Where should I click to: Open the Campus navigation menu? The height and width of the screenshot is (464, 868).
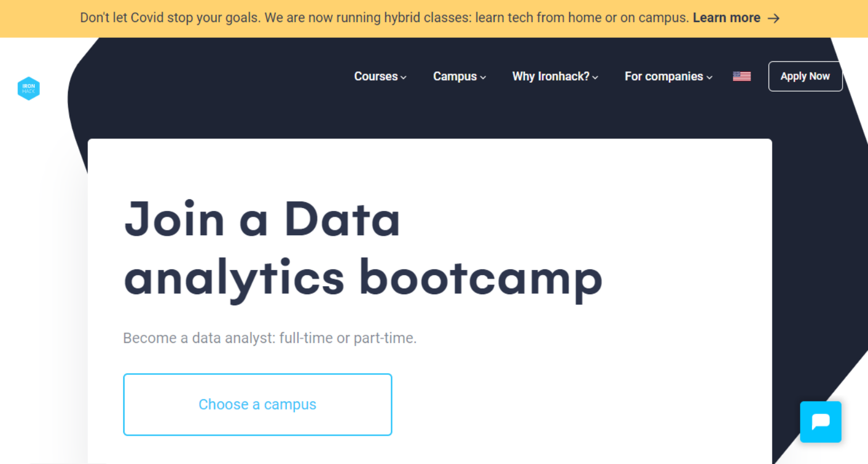point(455,76)
